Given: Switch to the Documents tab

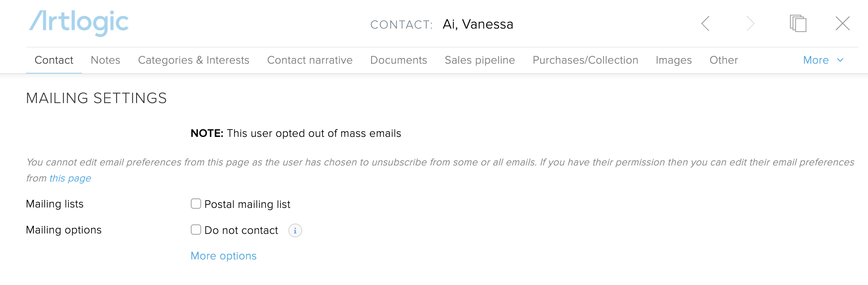Looking at the screenshot, I should coord(399,60).
